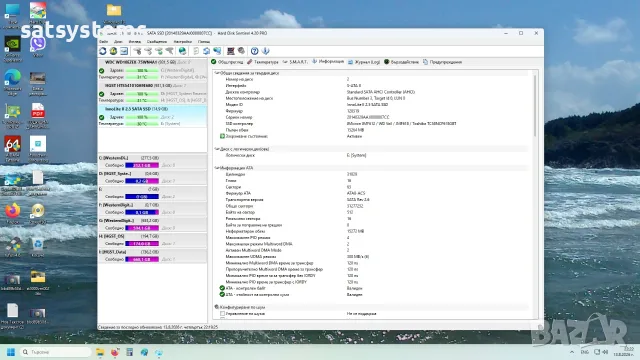Click the network computers toolbar icon

(217, 51)
